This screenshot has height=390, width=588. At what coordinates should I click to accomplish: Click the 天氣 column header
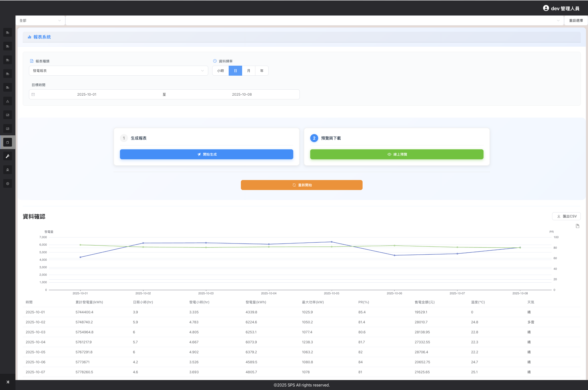pos(531,302)
